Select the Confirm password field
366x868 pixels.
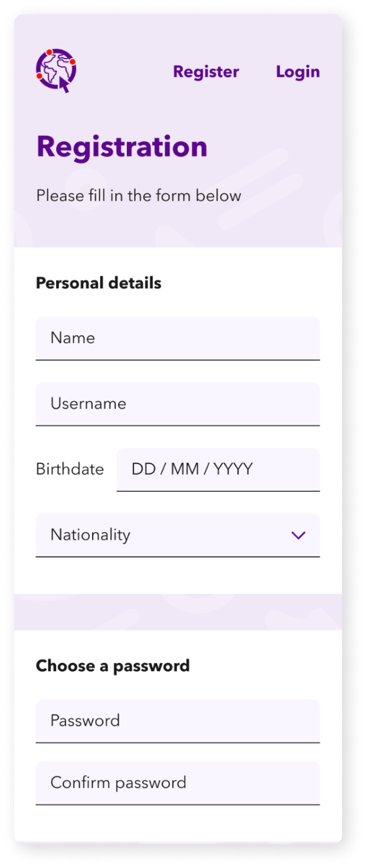177,783
